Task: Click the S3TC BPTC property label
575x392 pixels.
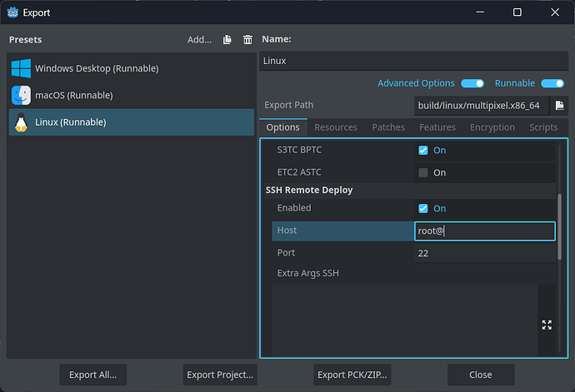Action: [x=299, y=150]
